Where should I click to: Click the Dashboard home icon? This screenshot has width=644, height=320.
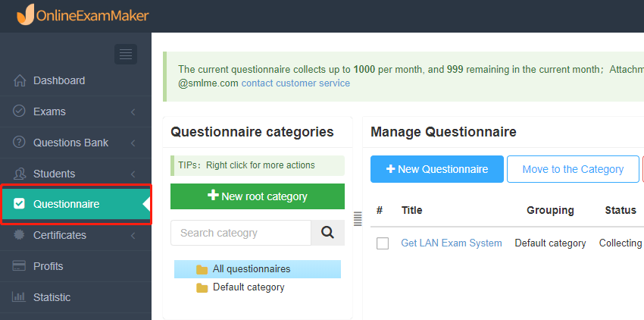(19, 80)
